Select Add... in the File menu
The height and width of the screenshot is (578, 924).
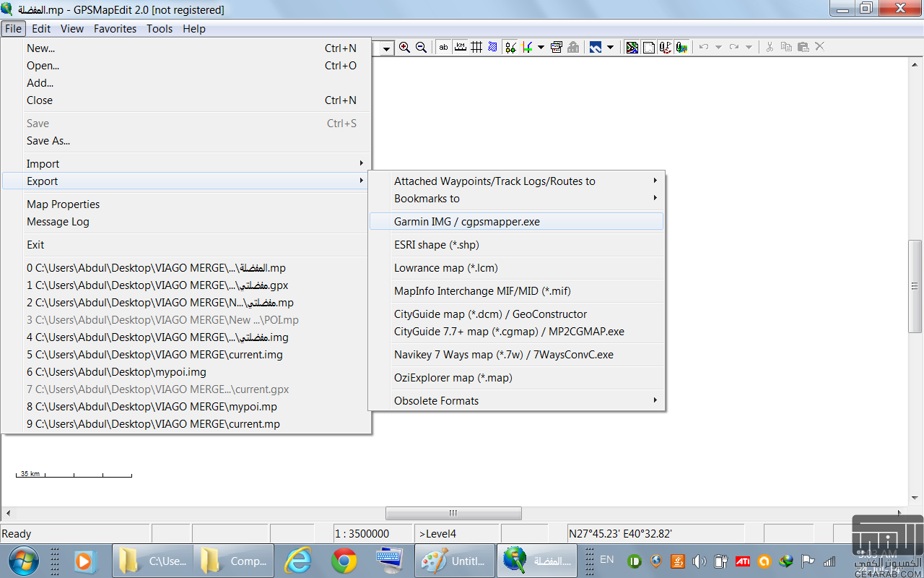click(x=187, y=83)
